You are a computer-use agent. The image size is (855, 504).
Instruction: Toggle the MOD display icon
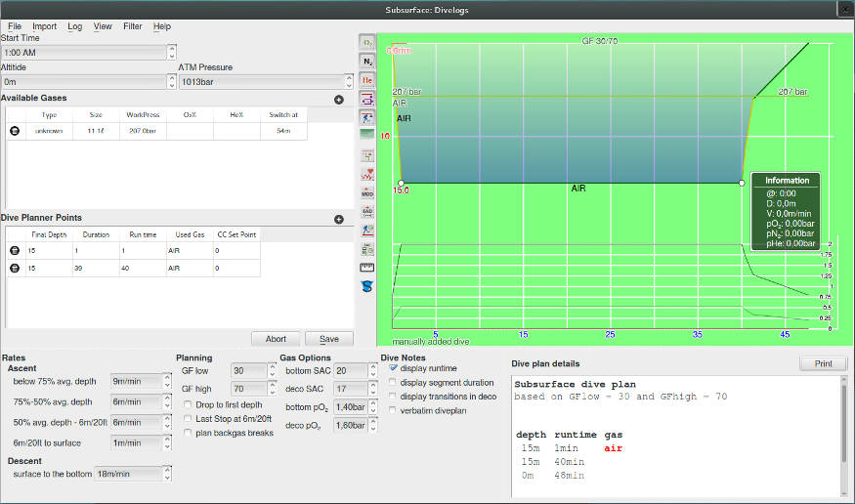point(368,192)
